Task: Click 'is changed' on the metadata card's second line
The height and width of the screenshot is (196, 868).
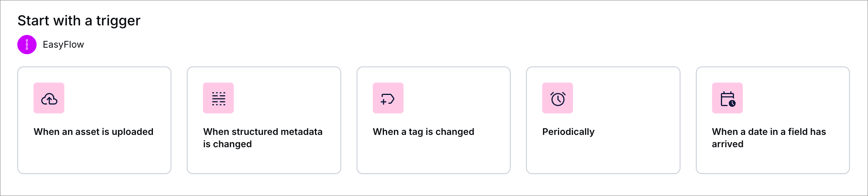Action: [x=227, y=144]
